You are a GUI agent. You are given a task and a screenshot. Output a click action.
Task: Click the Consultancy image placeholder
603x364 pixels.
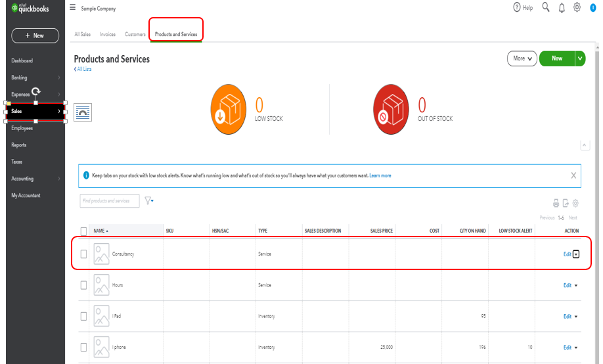click(x=102, y=254)
